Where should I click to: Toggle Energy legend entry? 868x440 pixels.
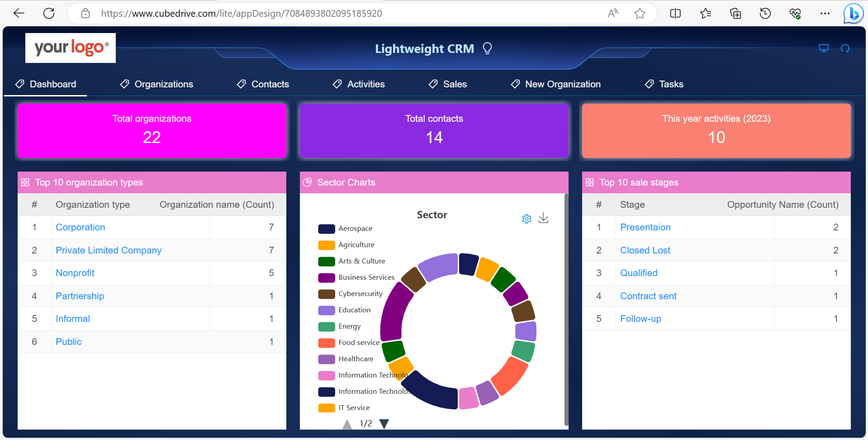(340, 326)
